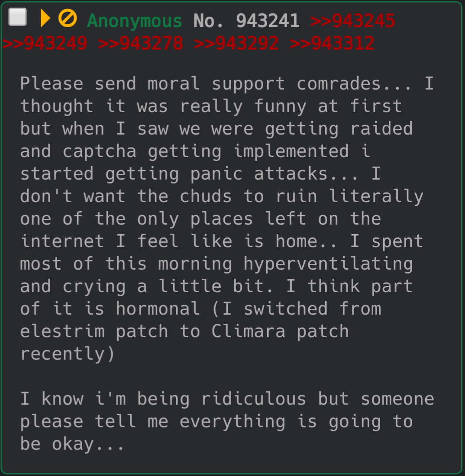Click the word 'ridiculous' in second paragraph

(254, 399)
